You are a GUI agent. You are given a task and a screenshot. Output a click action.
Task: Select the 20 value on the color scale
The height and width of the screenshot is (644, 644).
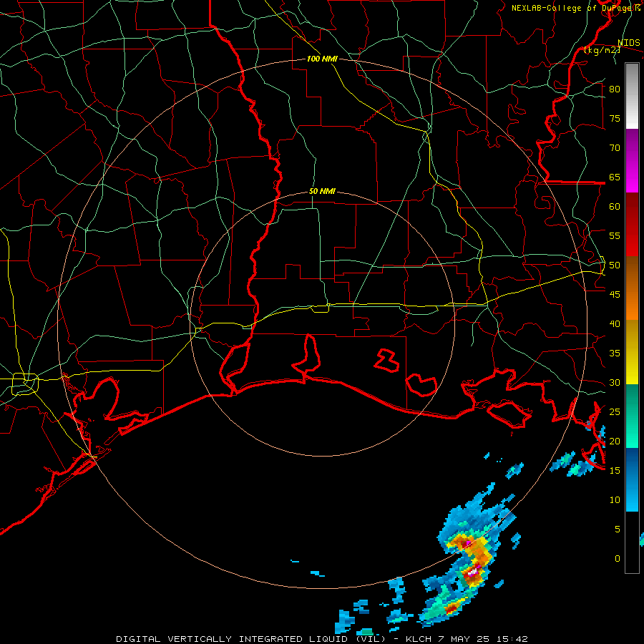pos(615,441)
